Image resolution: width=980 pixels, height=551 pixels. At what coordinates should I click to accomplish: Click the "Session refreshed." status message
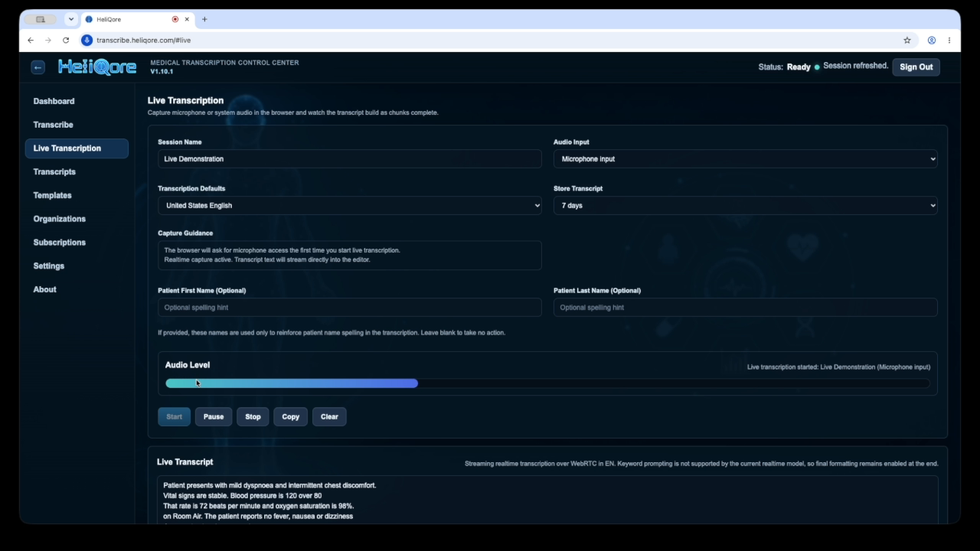[x=856, y=66]
